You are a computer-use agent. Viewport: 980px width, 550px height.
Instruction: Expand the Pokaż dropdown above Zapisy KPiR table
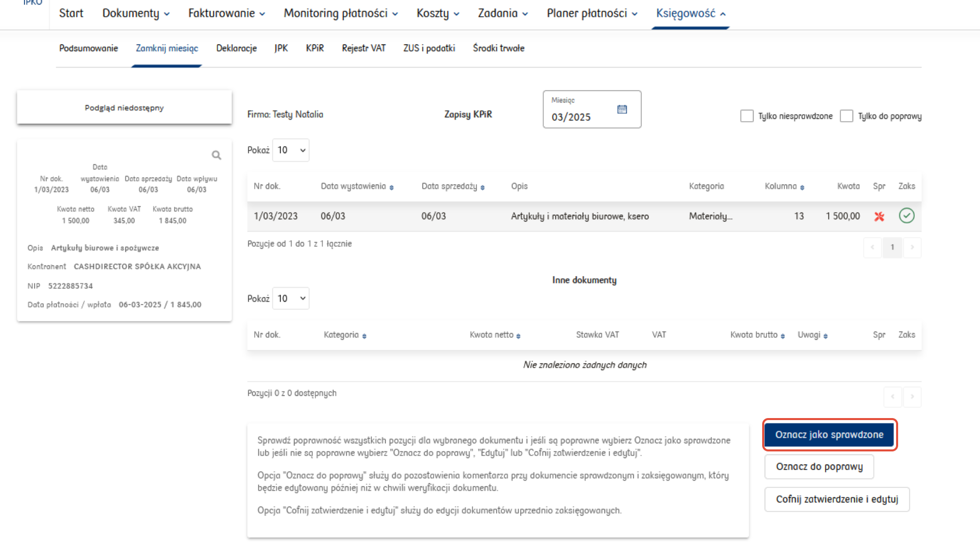click(x=291, y=150)
